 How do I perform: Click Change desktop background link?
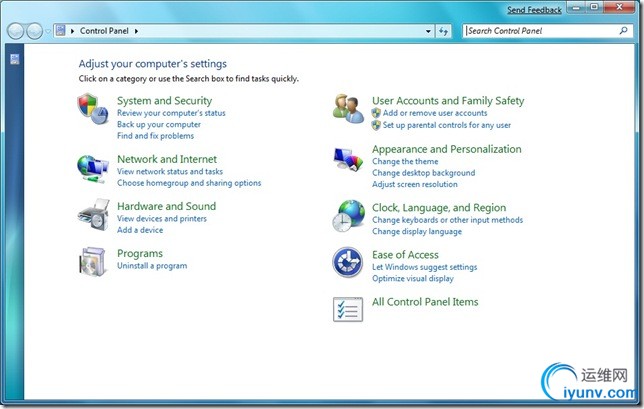(x=423, y=173)
